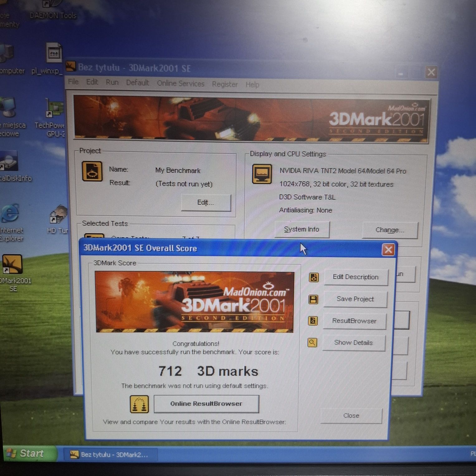Image resolution: width=476 pixels, height=476 pixels.
Task: Close the Overall Score dialog with X
Action: pyautogui.click(x=388, y=250)
